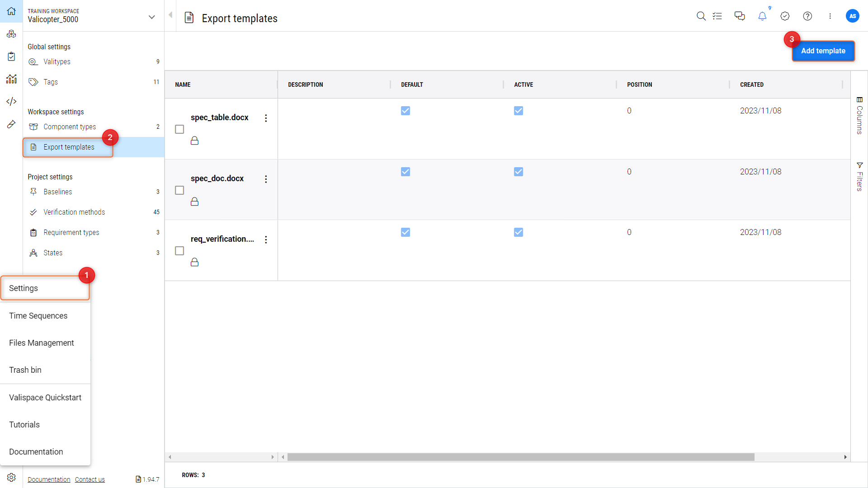Open the discussions chat icon
Screen dimensions: 868x488
(740, 16)
